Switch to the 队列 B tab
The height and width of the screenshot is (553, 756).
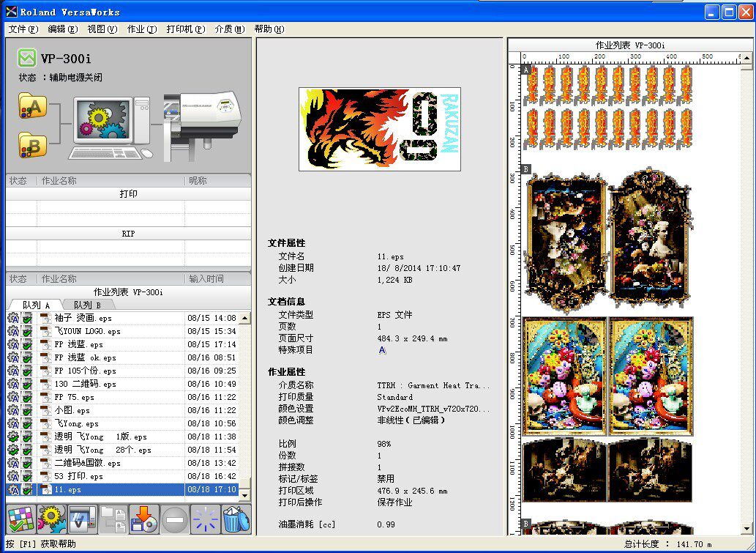tap(87, 305)
